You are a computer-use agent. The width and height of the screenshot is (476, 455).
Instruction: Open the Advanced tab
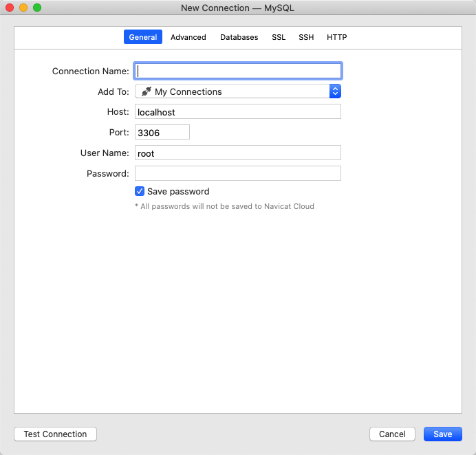coord(188,37)
